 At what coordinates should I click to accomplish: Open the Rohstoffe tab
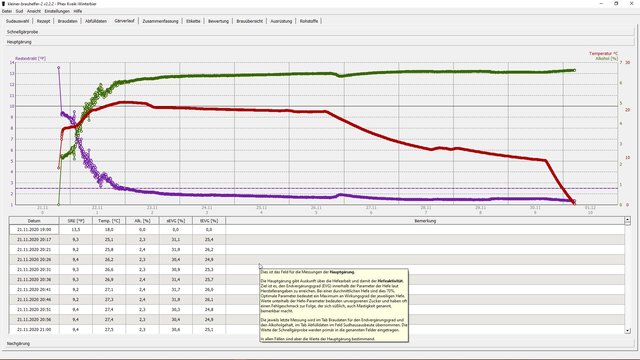[309, 21]
